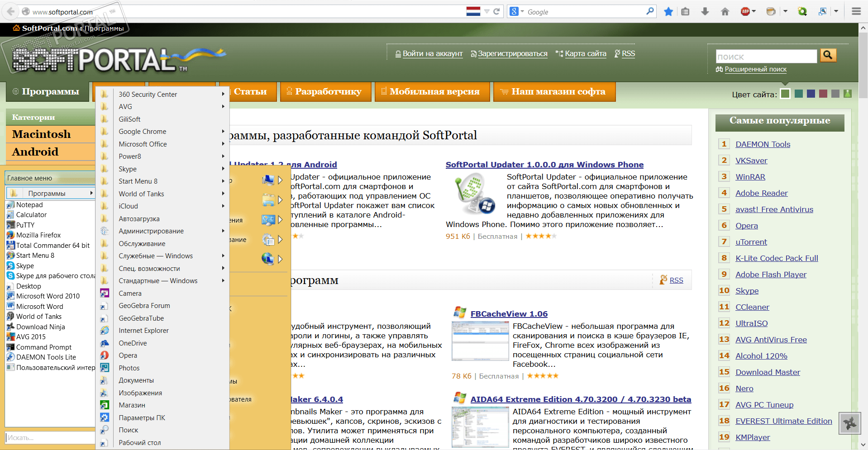
Task: Launch Calculator from the start menu list
Action: tap(31, 215)
